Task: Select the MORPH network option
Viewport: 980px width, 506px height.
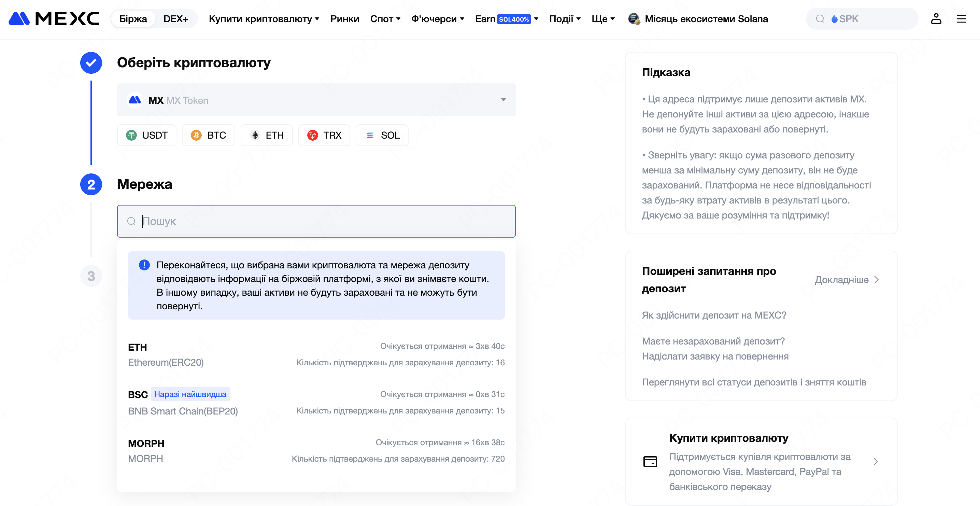Action: [316, 450]
